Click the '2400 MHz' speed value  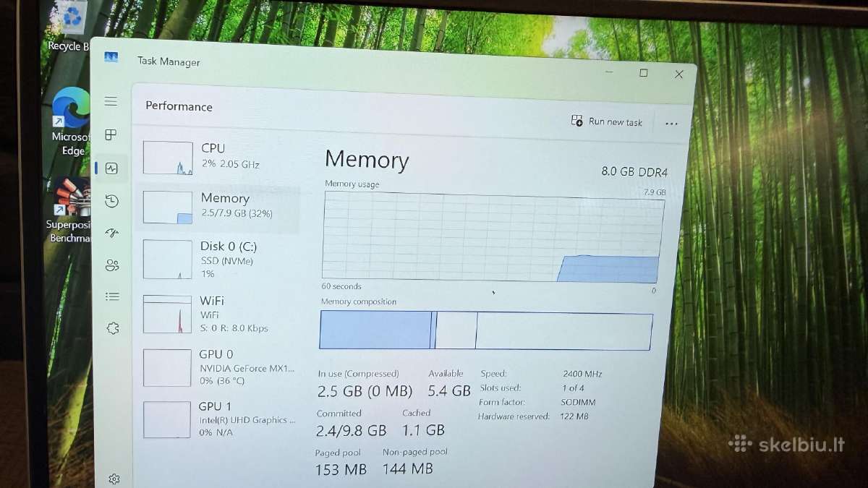[582, 374]
